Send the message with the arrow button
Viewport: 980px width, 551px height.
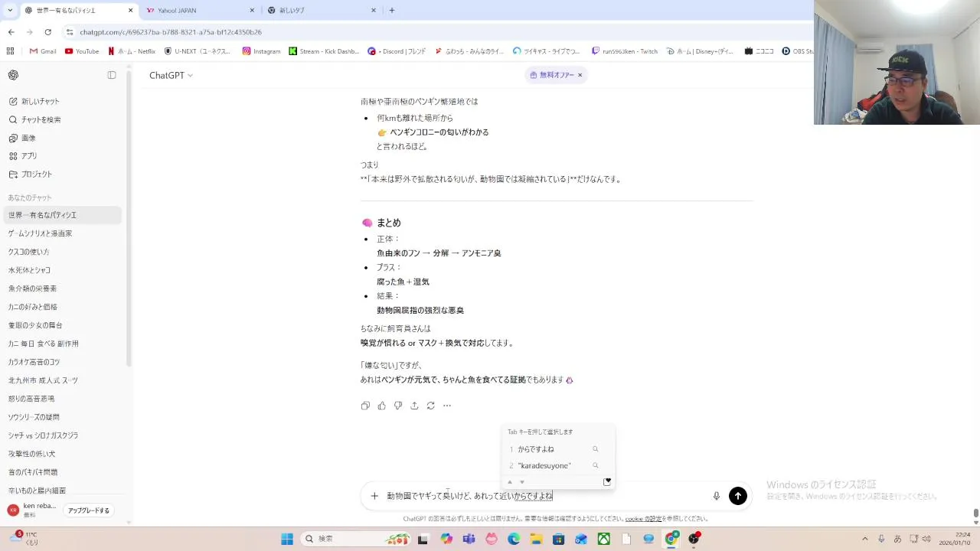738,496
